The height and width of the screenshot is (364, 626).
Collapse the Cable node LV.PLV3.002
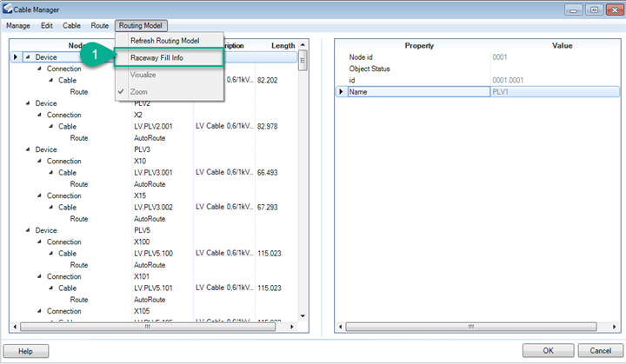[50, 207]
